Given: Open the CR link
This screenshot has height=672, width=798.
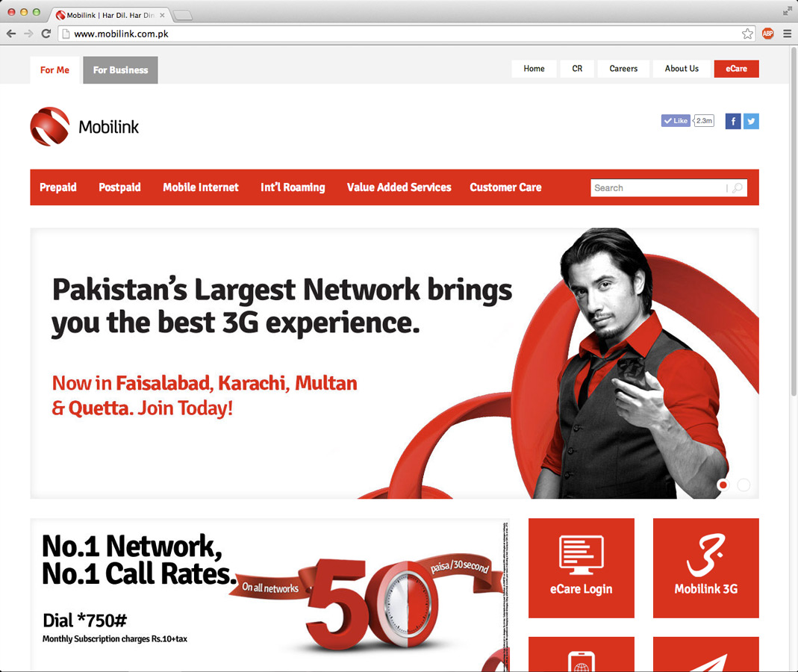Looking at the screenshot, I should [x=577, y=69].
